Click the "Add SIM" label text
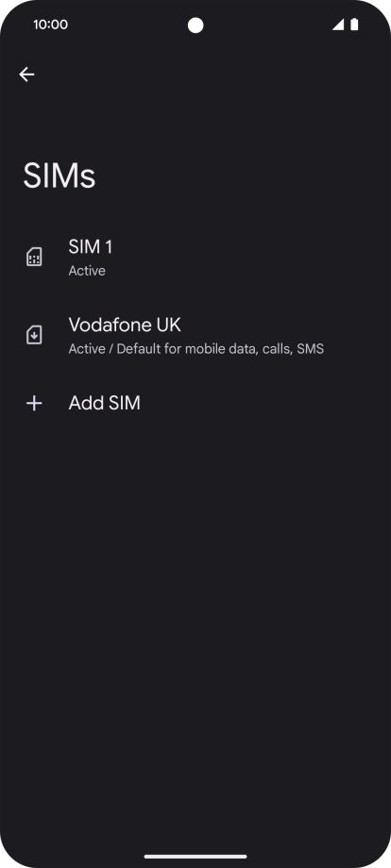Screen dimensions: 391x868 point(105,403)
